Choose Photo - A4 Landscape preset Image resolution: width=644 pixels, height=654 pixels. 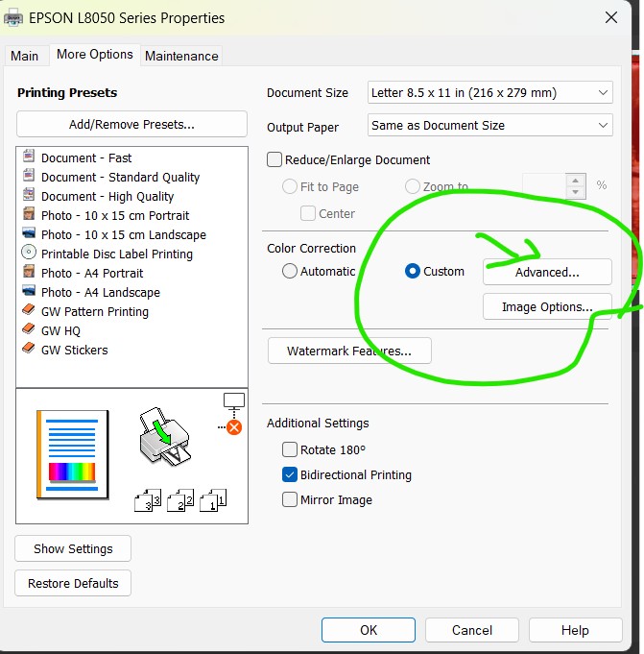100,292
